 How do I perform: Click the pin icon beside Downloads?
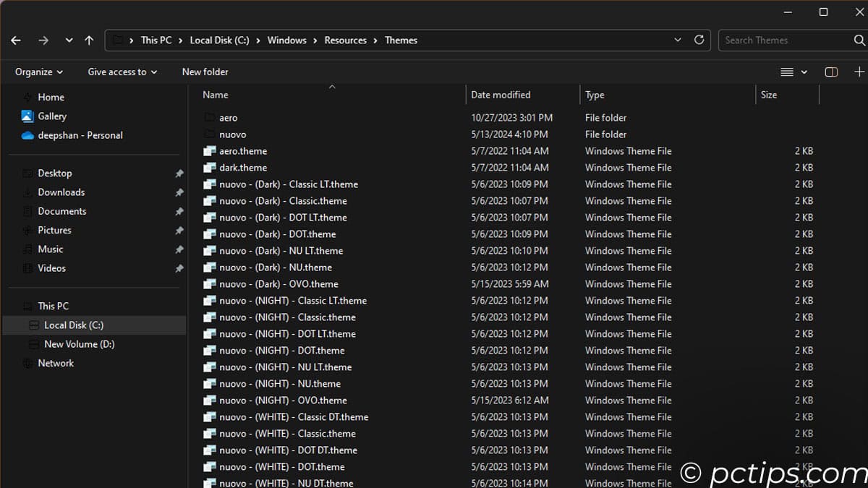pyautogui.click(x=179, y=193)
